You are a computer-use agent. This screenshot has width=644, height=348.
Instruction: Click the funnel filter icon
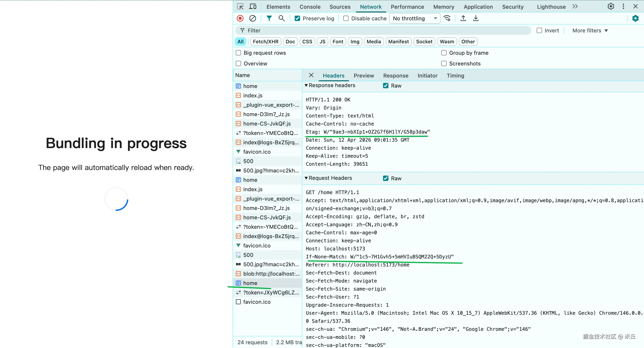(x=269, y=18)
